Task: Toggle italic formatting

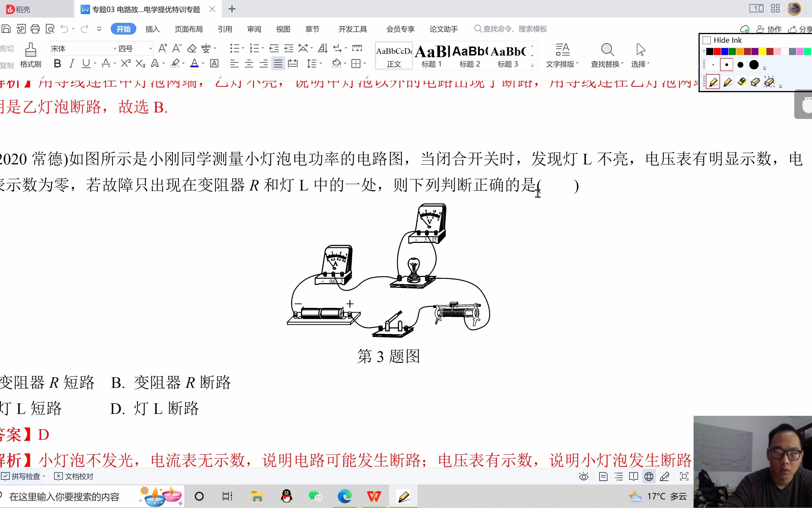Action: point(71,63)
